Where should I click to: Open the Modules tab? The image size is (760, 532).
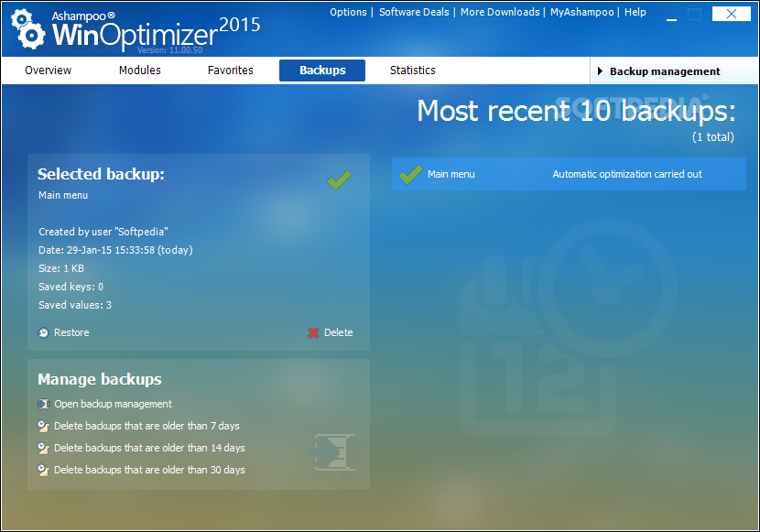(x=139, y=71)
